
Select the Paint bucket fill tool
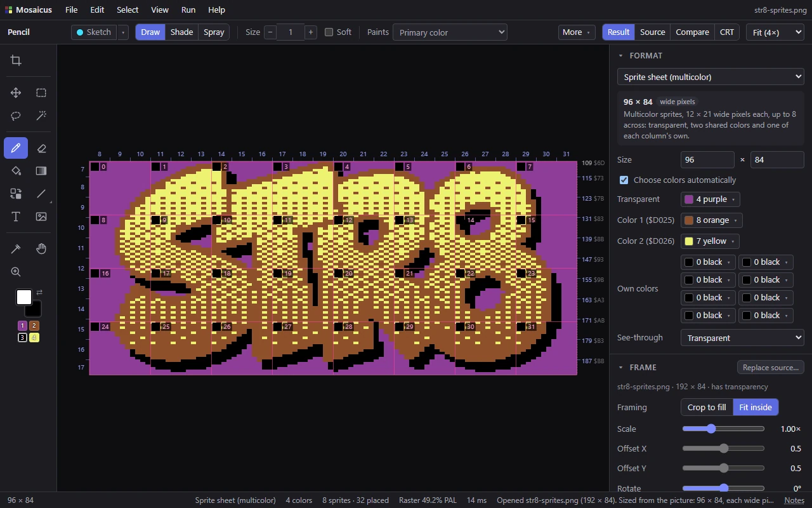pos(16,171)
